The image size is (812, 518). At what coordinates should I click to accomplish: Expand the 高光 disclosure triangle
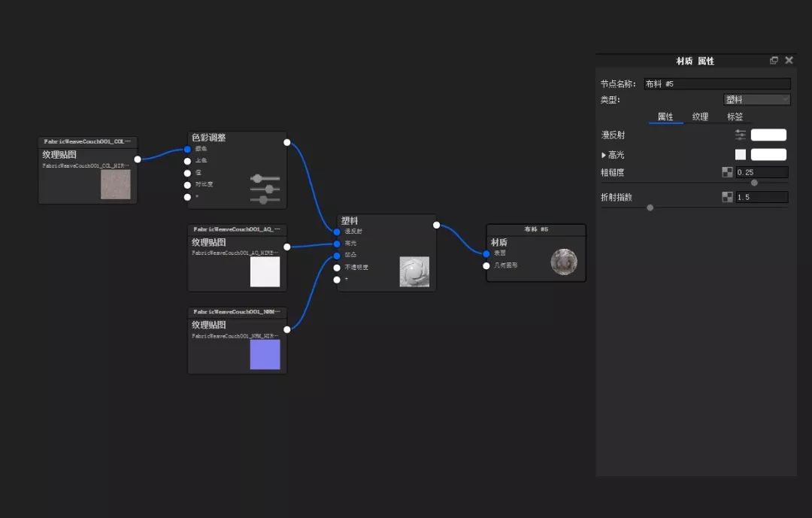604,155
